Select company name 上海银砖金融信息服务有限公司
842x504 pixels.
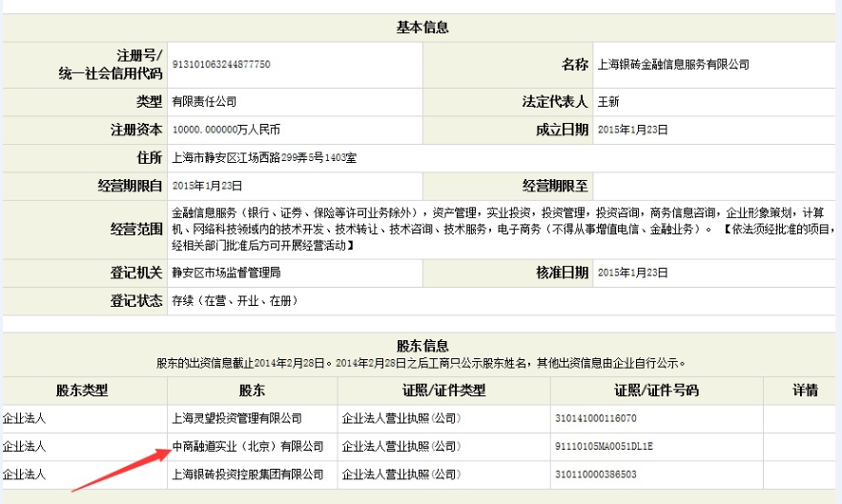pyautogui.click(x=673, y=65)
